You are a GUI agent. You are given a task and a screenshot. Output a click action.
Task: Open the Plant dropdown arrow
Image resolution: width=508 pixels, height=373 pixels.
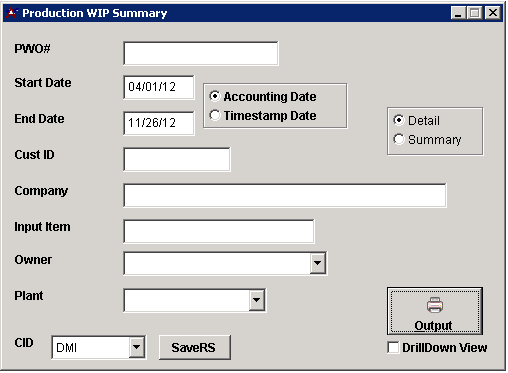[x=257, y=300]
